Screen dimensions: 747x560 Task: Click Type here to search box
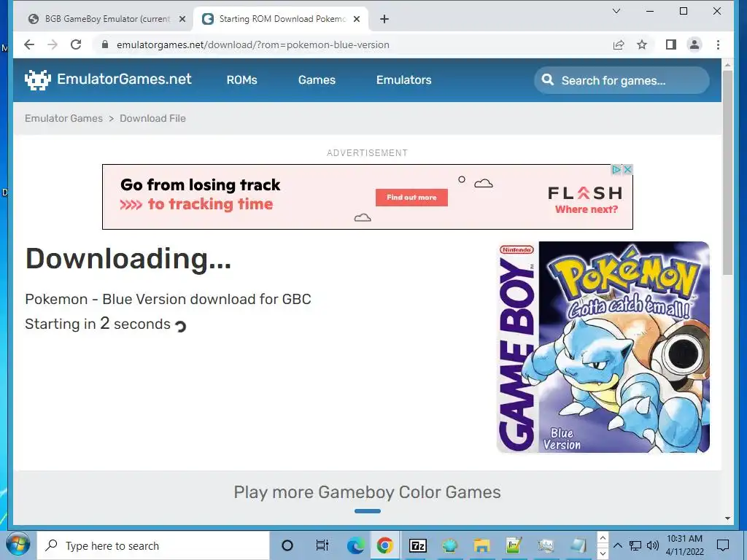153,545
